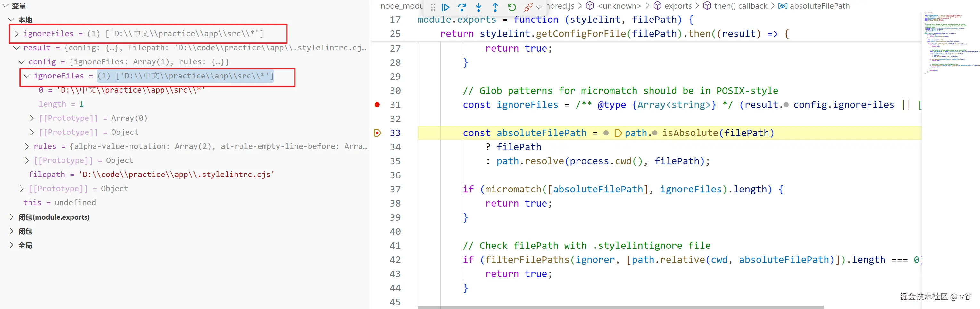Viewport: 980px width, 309px height.
Task: Click '? filePath' on line 34
Action: (513, 147)
